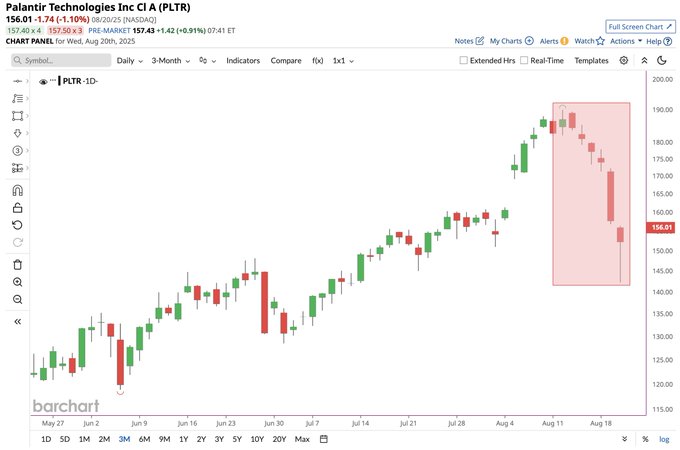680x450 pixels.
Task: Enable the Extended Hrs checkbox
Action: [x=464, y=60]
